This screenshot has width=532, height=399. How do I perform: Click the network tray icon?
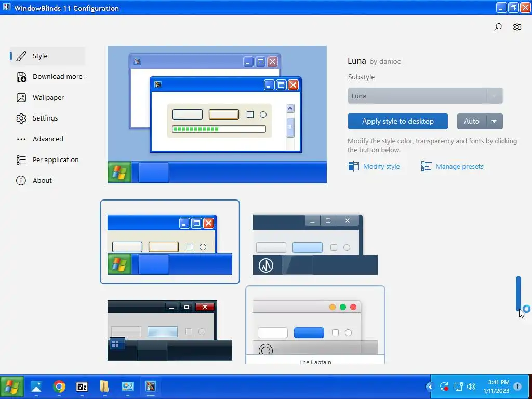[458, 387]
